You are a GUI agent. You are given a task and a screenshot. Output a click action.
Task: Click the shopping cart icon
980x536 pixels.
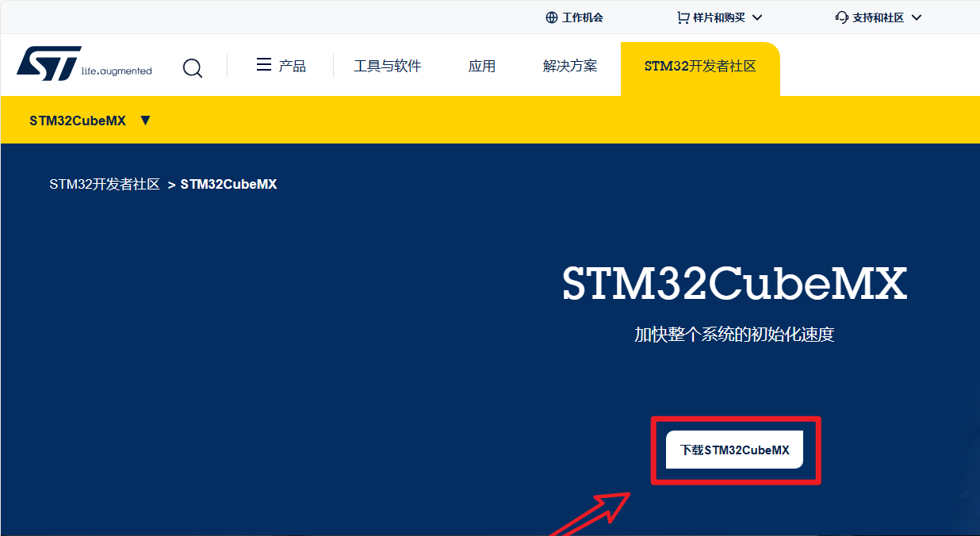683,17
